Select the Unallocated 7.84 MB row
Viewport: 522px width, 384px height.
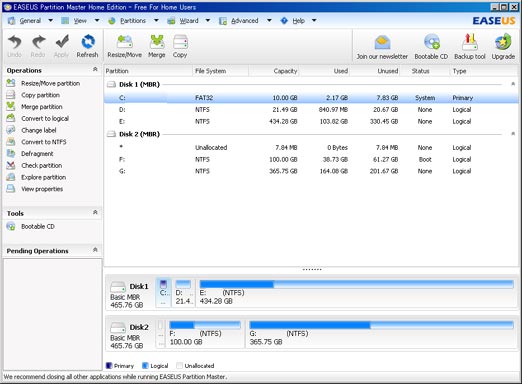click(311, 147)
